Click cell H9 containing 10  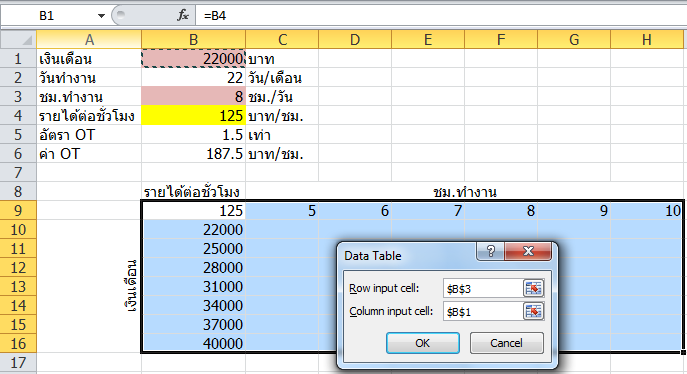(x=647, y=210)
